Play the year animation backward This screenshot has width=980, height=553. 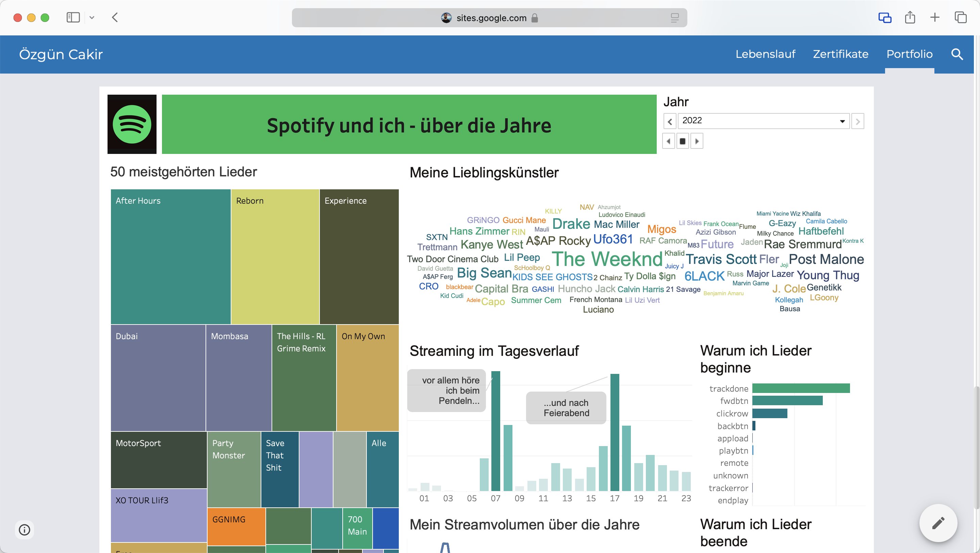point(668,141)
